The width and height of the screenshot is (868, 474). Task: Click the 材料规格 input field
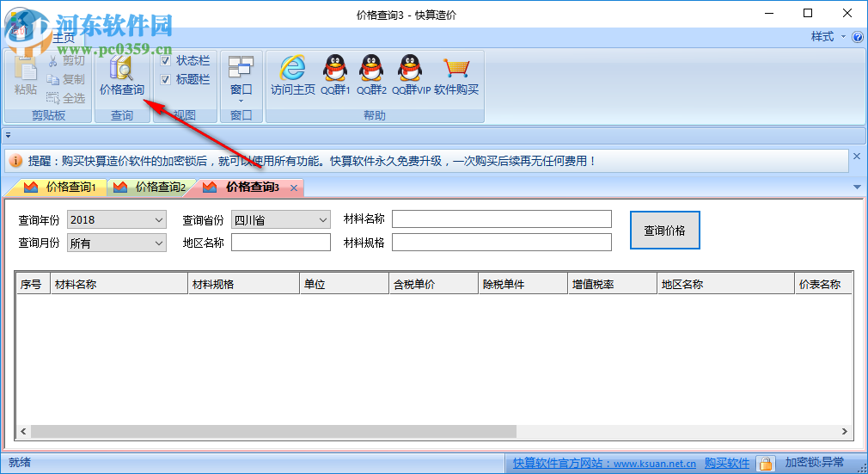pos(502,243)
